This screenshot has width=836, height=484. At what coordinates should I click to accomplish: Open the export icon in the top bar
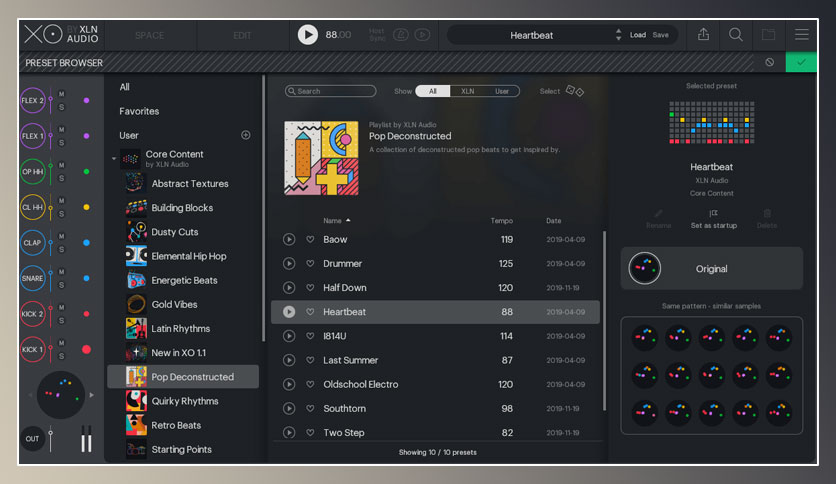tap(703, 35)
